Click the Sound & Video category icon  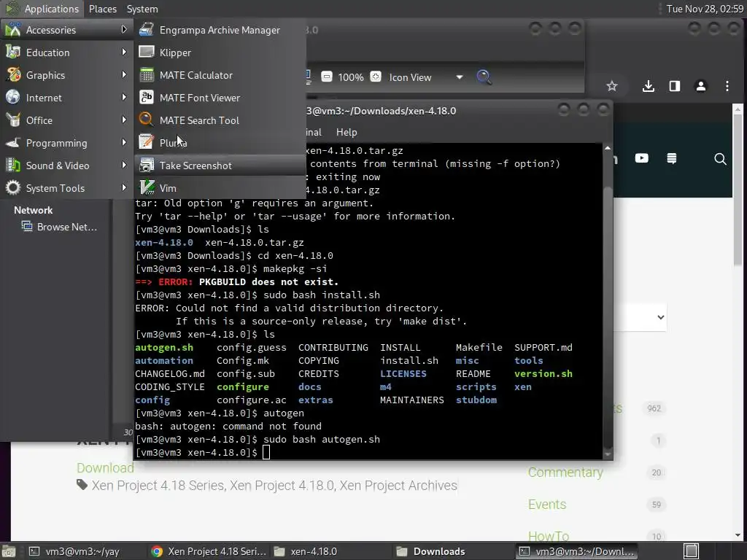click(x=13, y=166)
